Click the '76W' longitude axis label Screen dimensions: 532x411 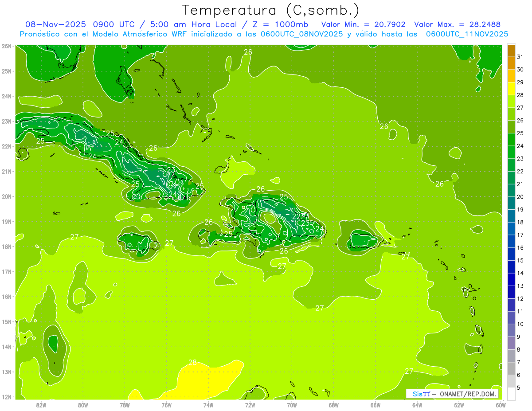pyautogui.click(x=167, y=405)
